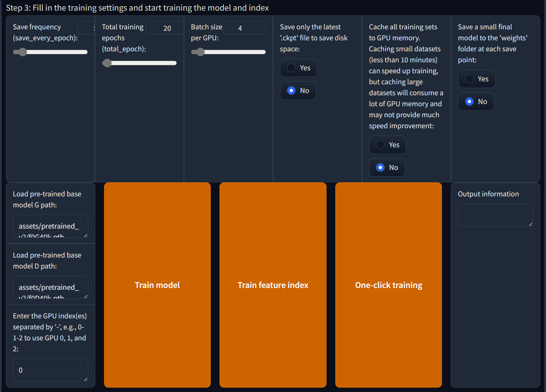Edit the pre-trained base model D path

coord(50,288)
